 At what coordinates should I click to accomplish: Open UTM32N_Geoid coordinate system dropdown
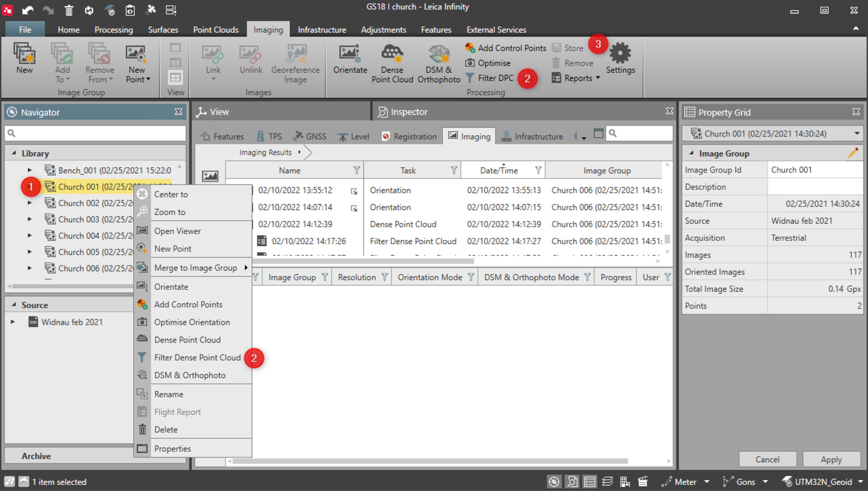(x=860, y=482)
